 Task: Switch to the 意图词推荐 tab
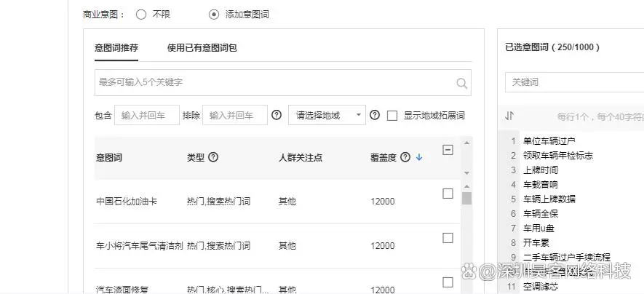point(116,48)
